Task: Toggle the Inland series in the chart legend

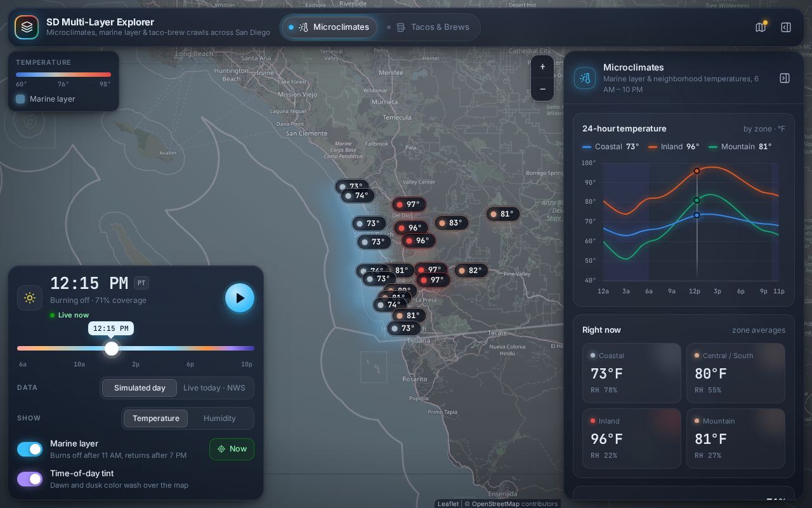Action: click(x=674, y=147)
